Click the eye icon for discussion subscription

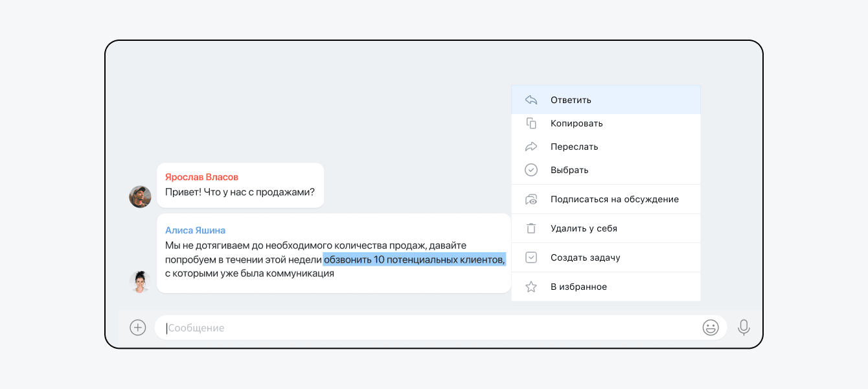pos(531,200)
